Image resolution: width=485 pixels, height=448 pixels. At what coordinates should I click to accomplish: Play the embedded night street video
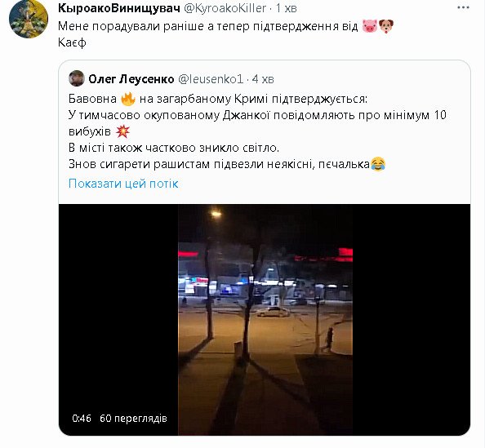click(265, 320)
